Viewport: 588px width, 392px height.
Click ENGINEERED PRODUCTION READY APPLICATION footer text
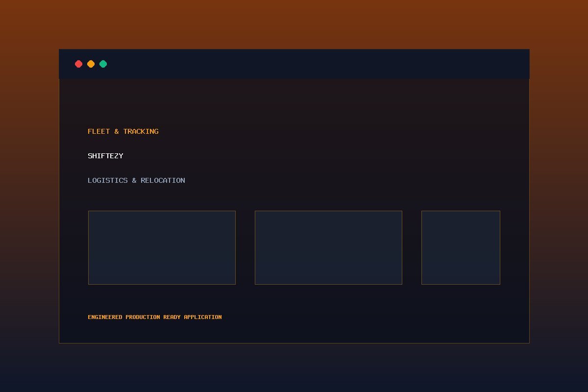[155, 317]
